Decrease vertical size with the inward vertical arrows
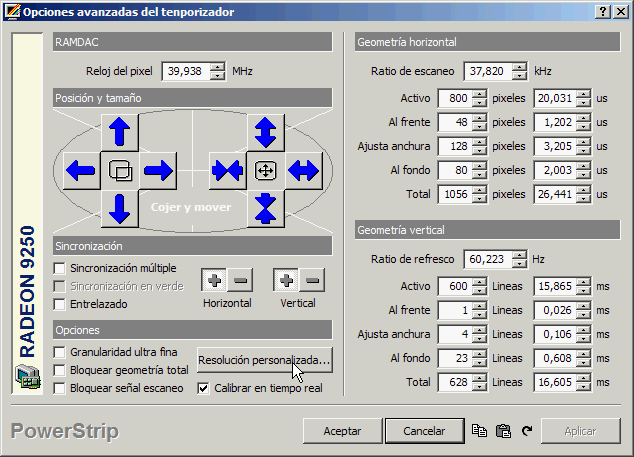Viewport: 634px width, 457px height. [x=266, y=208]
